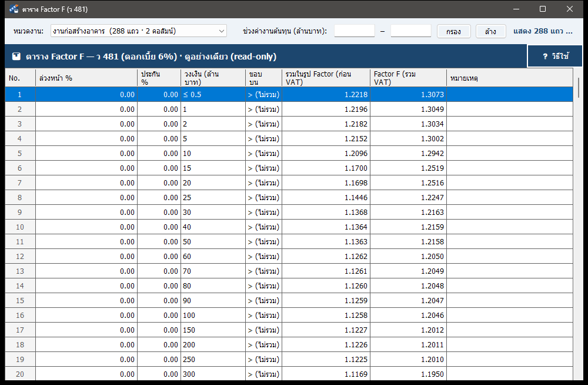Viewport: 588px width, 385px height.
Task: Click the maximum cost range input field
Action: pos(411,31)
